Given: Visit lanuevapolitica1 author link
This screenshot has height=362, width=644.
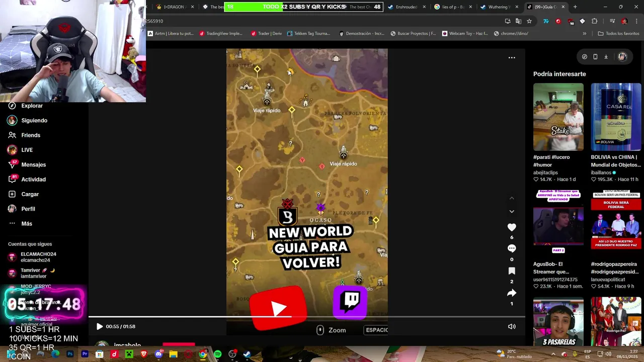Looking at the screenshot, I should tap(608, 280).
